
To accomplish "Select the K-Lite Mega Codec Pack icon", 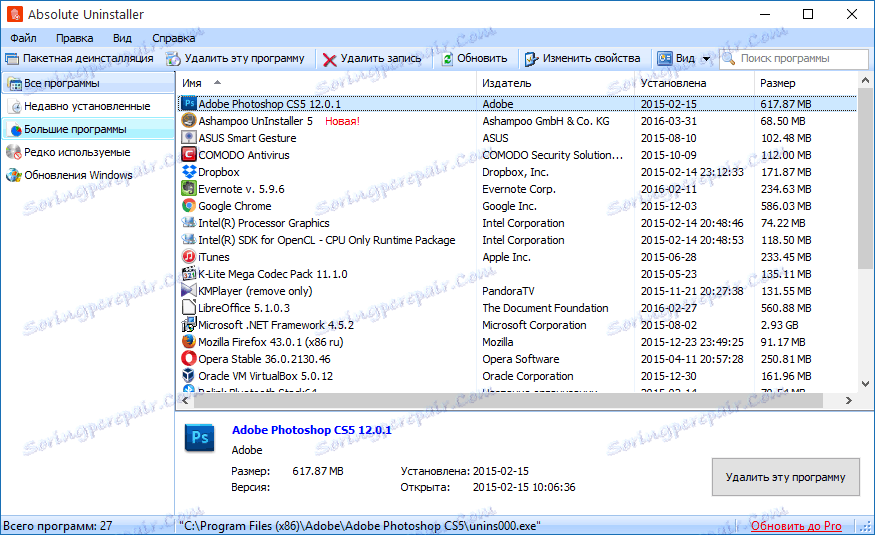I will coord(189,274).
